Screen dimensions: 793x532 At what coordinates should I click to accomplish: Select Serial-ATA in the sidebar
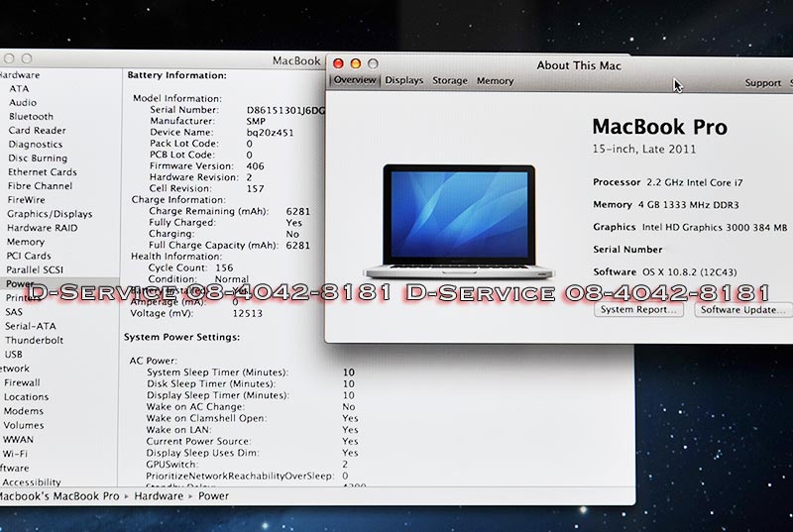pos(31,326)
